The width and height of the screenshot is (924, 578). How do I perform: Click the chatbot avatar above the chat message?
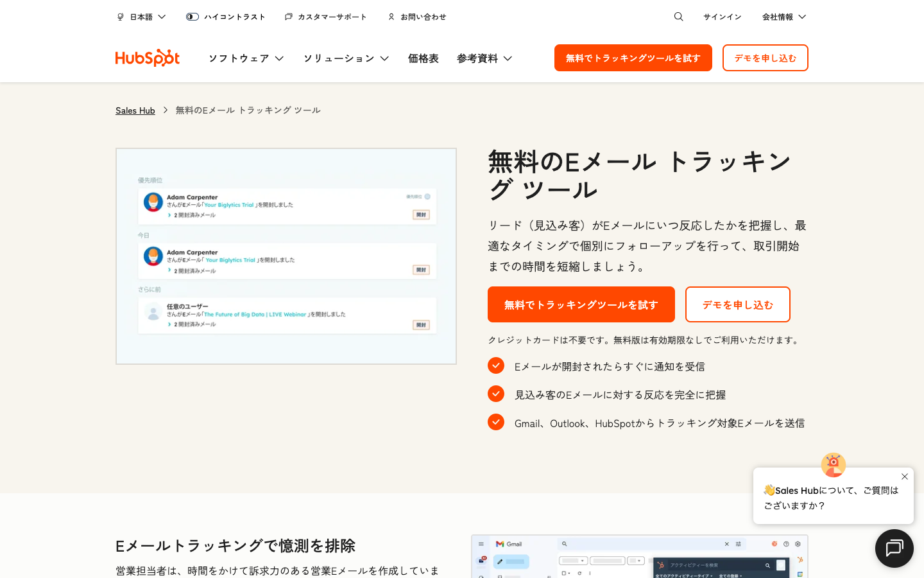[x=833, y=464]
